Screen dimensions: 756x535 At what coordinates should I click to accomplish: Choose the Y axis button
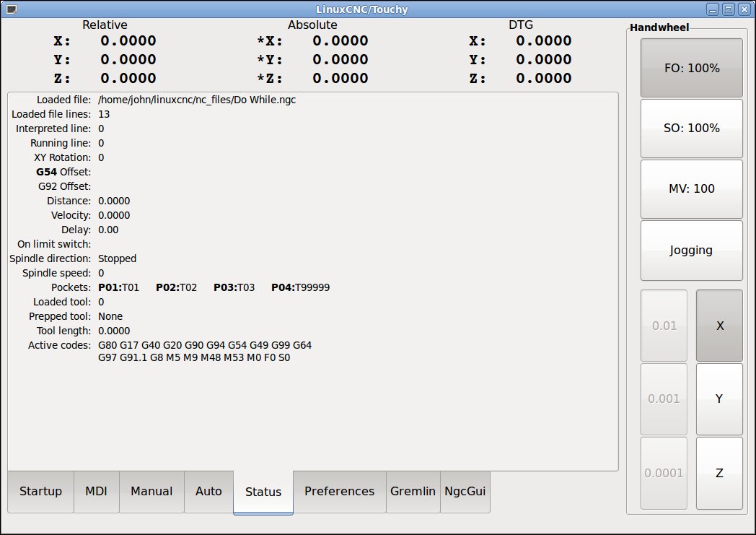tap(719, 399)
